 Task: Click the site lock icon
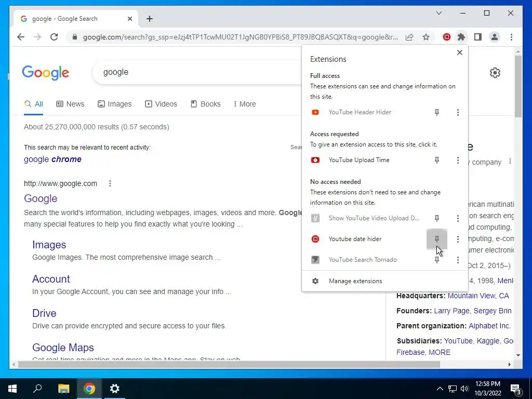coord(75,37)
